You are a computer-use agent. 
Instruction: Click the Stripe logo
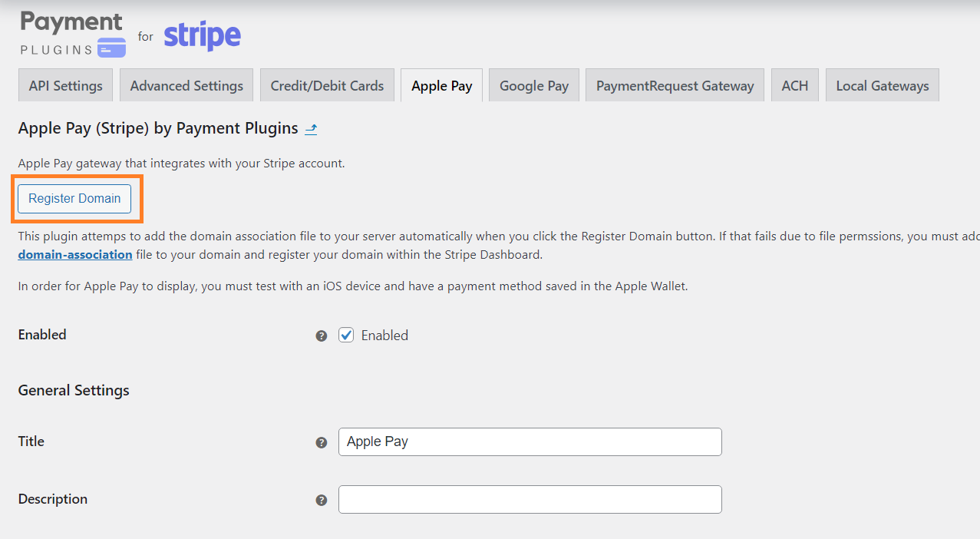click(x=203, y=35)
